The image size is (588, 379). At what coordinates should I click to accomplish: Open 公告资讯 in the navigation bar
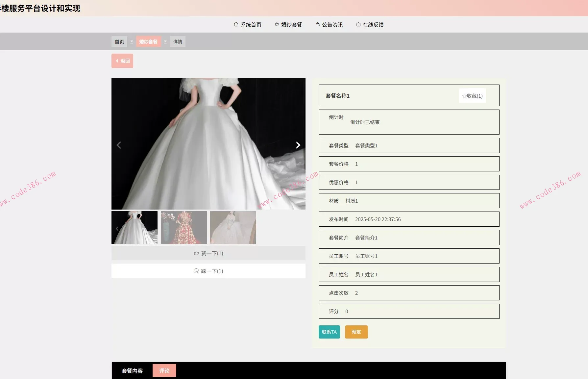[329, 25]
